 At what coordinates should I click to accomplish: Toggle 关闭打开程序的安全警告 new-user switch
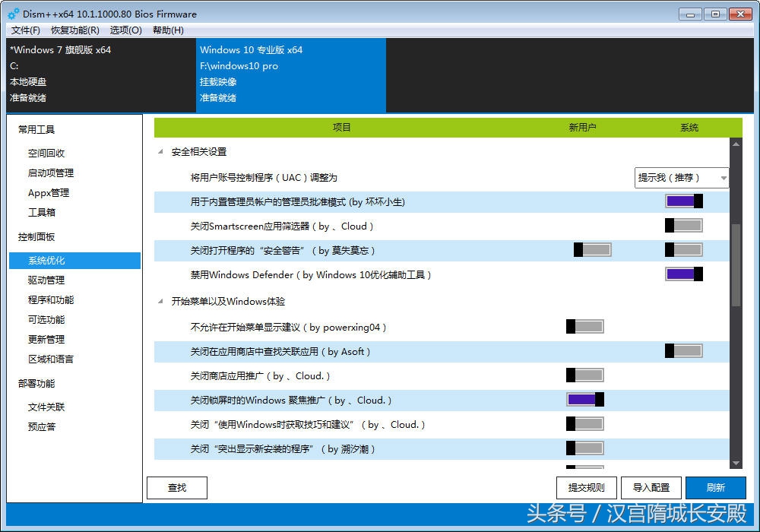592,249
